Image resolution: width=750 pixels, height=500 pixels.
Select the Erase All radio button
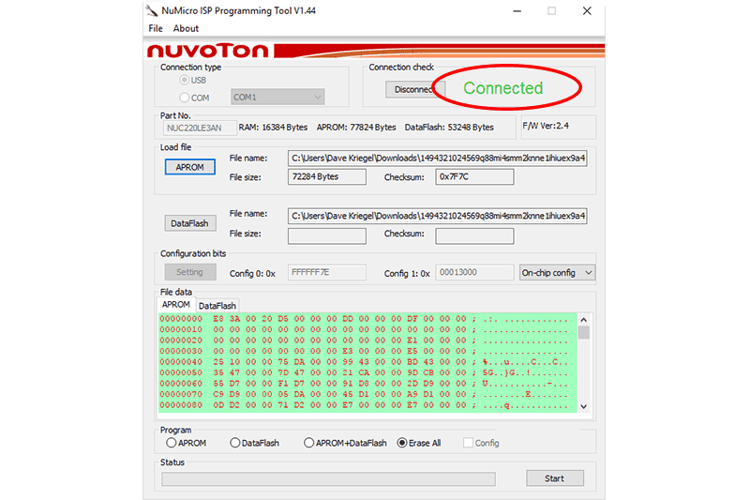click(x=402, y=443)
